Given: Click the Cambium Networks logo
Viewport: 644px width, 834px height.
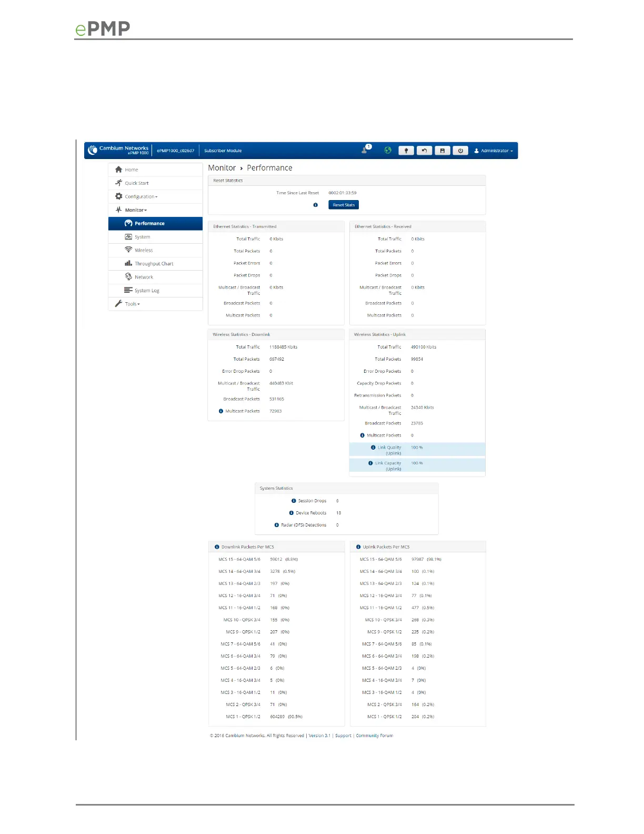Looking at the screenshot, I should tap(118, 150).
